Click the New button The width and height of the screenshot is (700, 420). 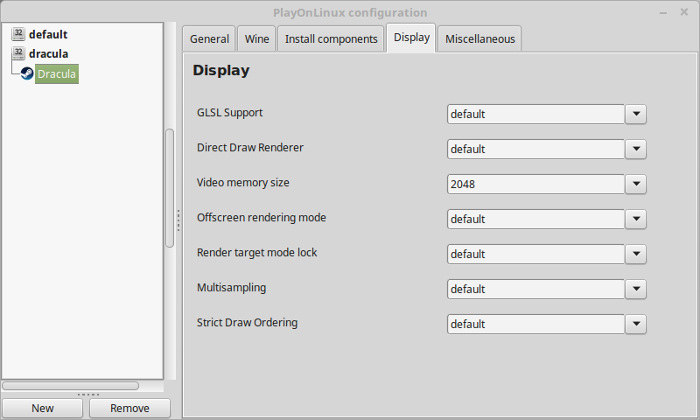(42, 408)
